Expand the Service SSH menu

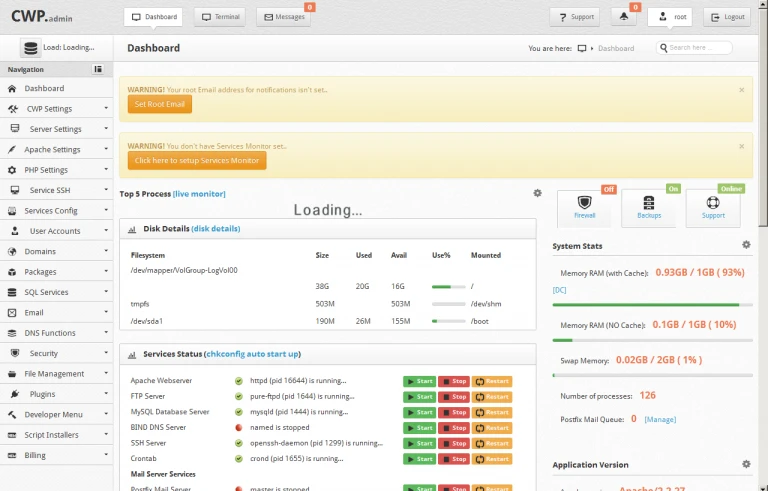tap(56, 190)
